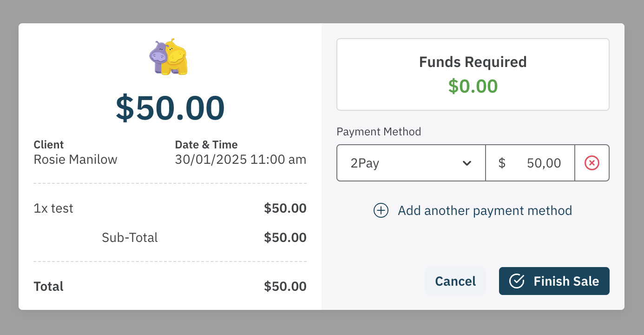
Task: Click the Sub-Total label
Action: [x=130, y=238]
